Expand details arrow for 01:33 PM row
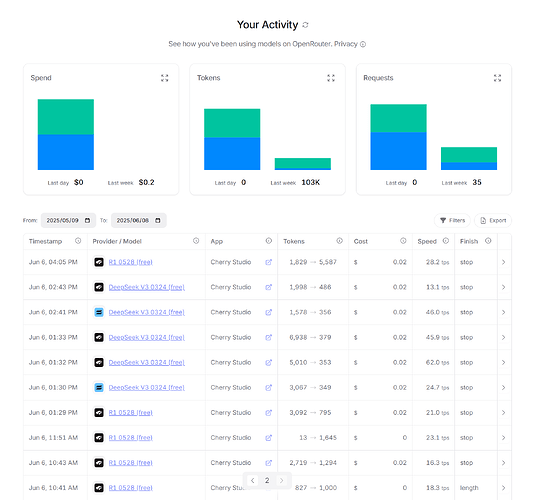Viewport: 552px width, 500px height. click(x=503, y=337)
